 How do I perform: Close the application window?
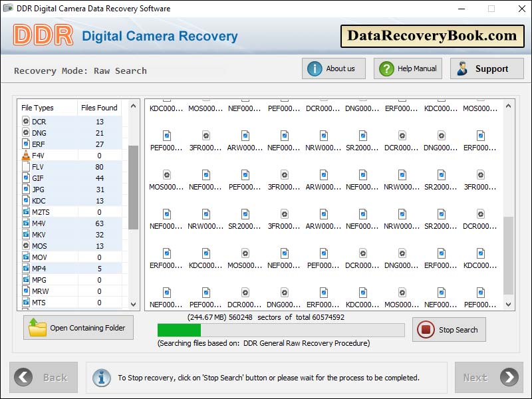pyautogui.click(x=522, y=9)
